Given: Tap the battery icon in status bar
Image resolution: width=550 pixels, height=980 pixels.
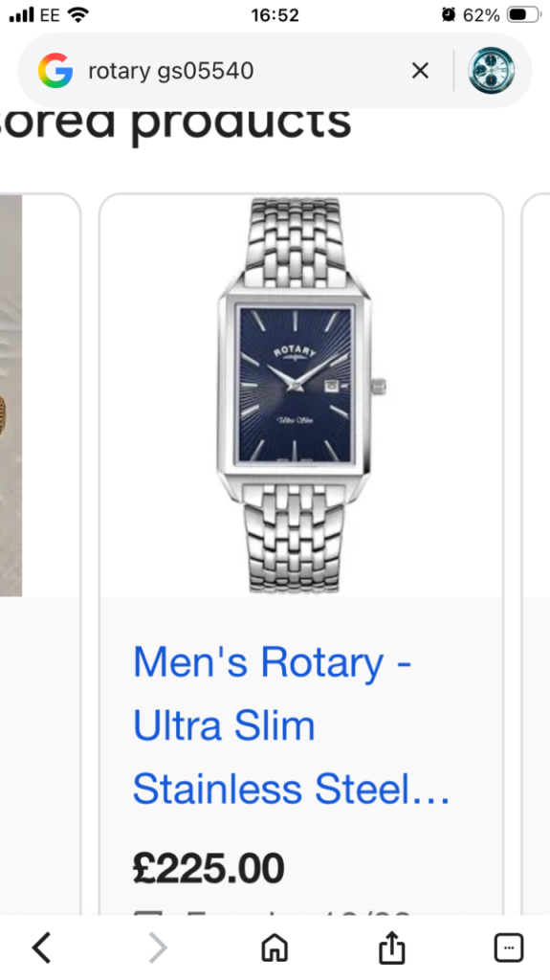Looking at the screenshot, I should pyautogui.click(x=524, y=14).
